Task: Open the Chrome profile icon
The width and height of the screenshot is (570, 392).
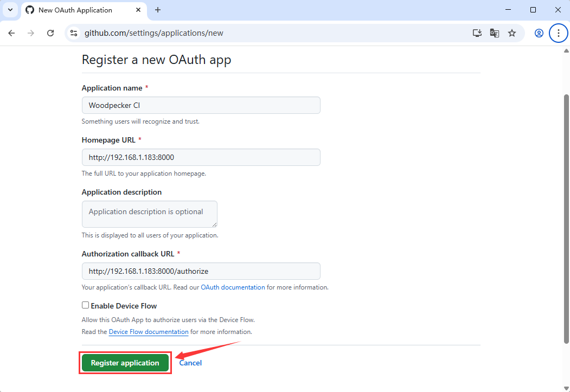Action: (x=539, y=33)
